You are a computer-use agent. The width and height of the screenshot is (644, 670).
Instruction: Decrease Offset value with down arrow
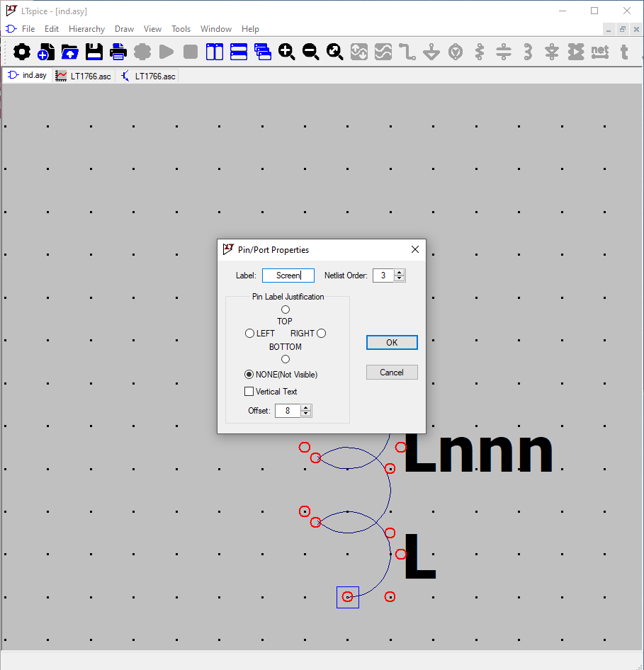click(x=306, y=414)
